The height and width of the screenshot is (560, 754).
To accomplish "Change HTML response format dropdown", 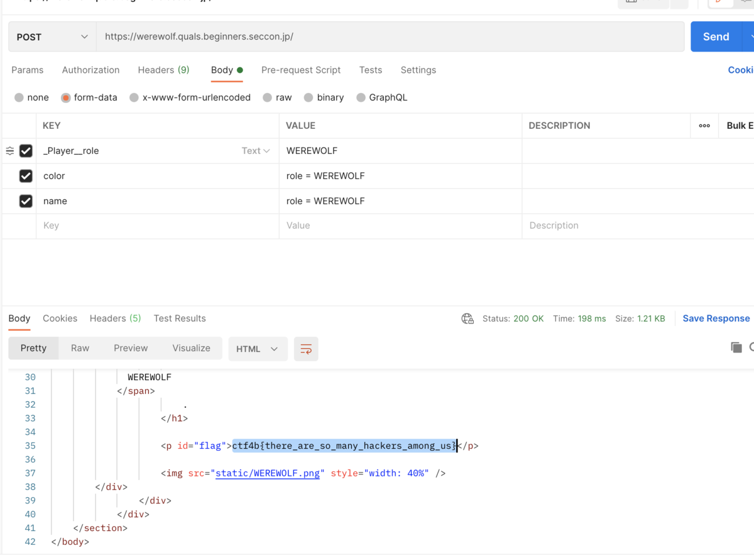I will click(258, 349).
